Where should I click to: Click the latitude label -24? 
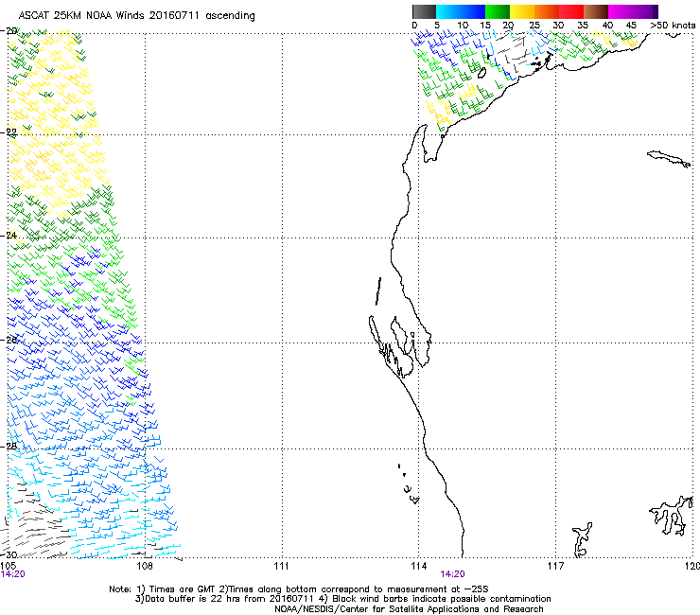(9, 236)
